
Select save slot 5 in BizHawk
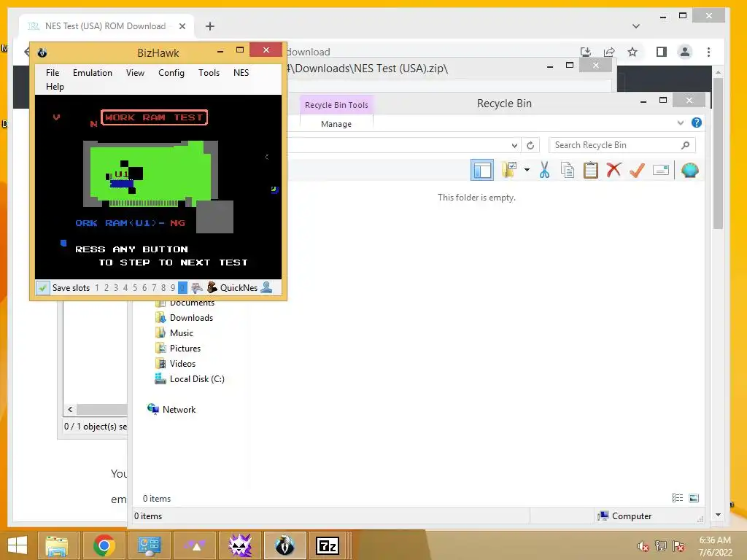135,287
